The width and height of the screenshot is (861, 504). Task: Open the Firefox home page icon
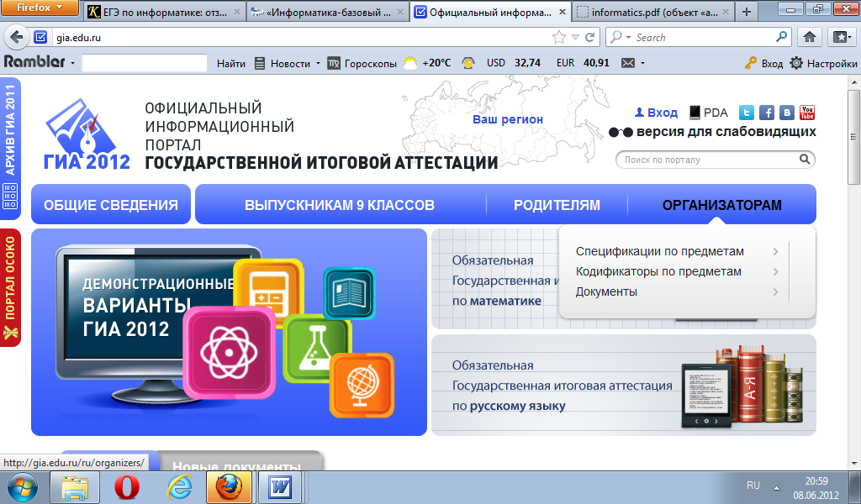point(810,37)
